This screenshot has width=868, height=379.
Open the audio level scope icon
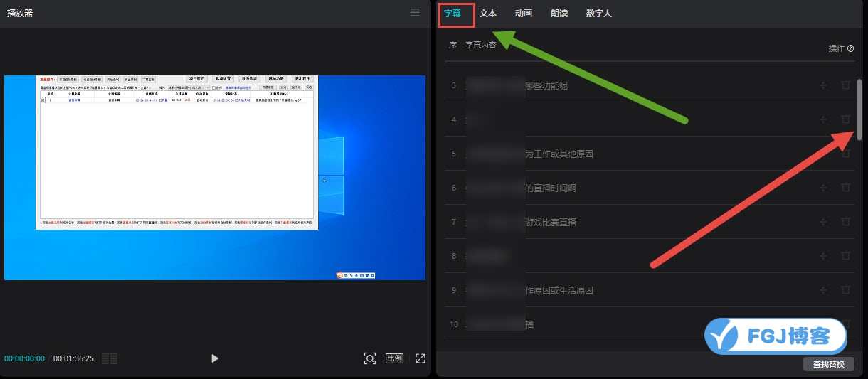point(110,358)
